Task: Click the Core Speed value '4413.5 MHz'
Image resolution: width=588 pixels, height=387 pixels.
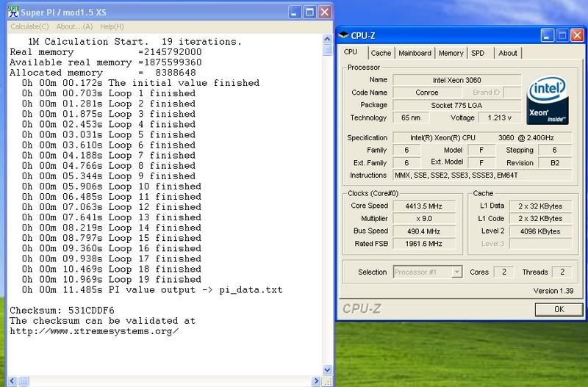Action: point(423,206)
